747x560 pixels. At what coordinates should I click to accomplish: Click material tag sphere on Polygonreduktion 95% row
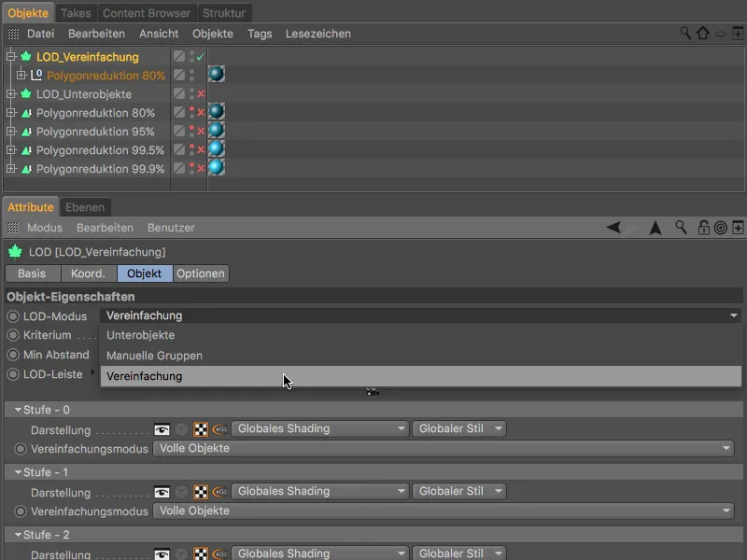pos(217,130)
